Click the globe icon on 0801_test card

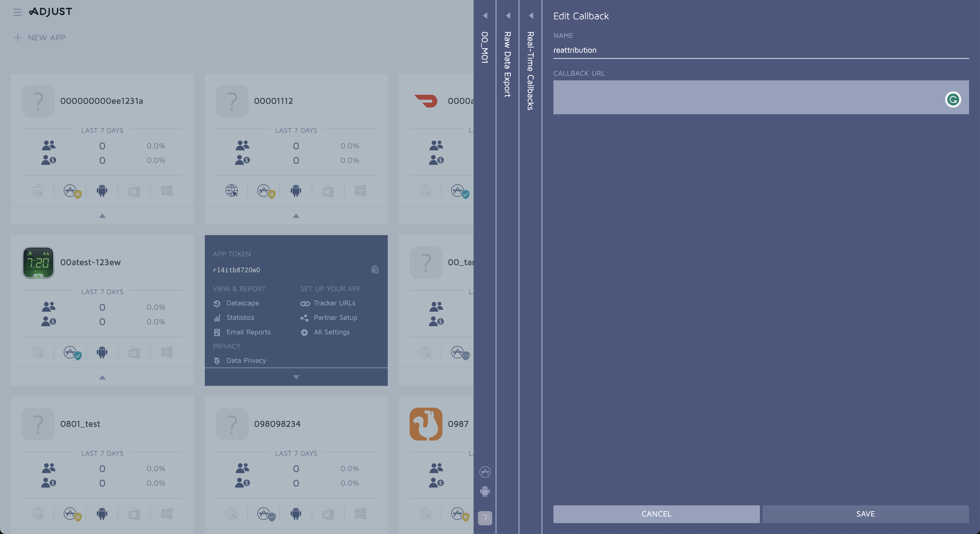37,514
